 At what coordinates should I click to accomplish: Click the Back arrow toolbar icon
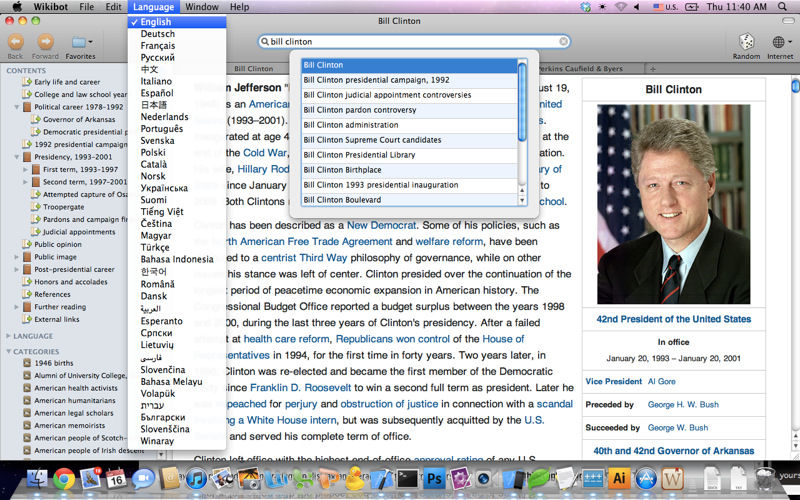click(15, 42)
